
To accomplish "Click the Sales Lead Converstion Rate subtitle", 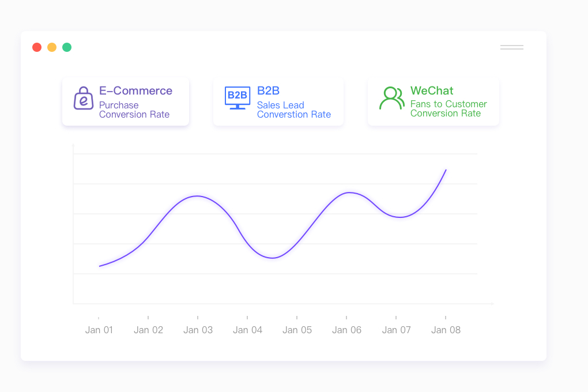I will coord(293,110).
